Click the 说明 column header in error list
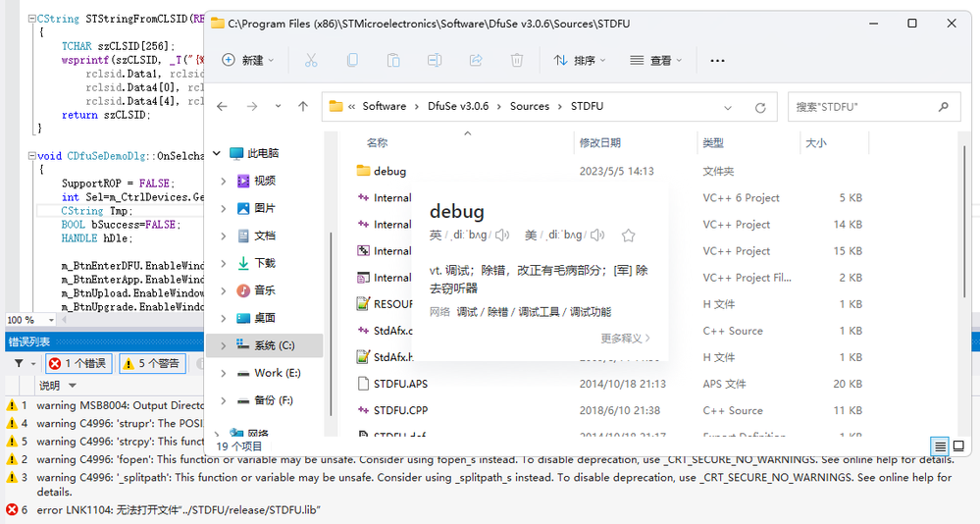Viewport: 980px width, 524px height. point(50,386)
